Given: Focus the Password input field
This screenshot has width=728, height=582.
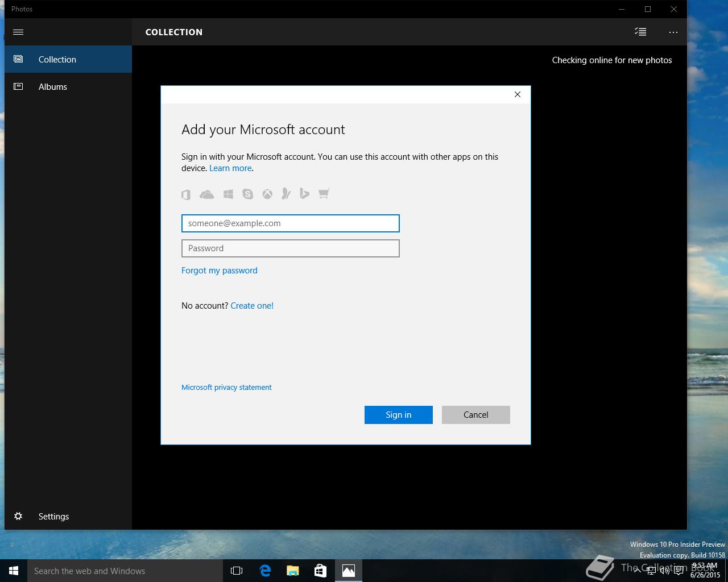Looking at the screenshot, I should 291,248.
